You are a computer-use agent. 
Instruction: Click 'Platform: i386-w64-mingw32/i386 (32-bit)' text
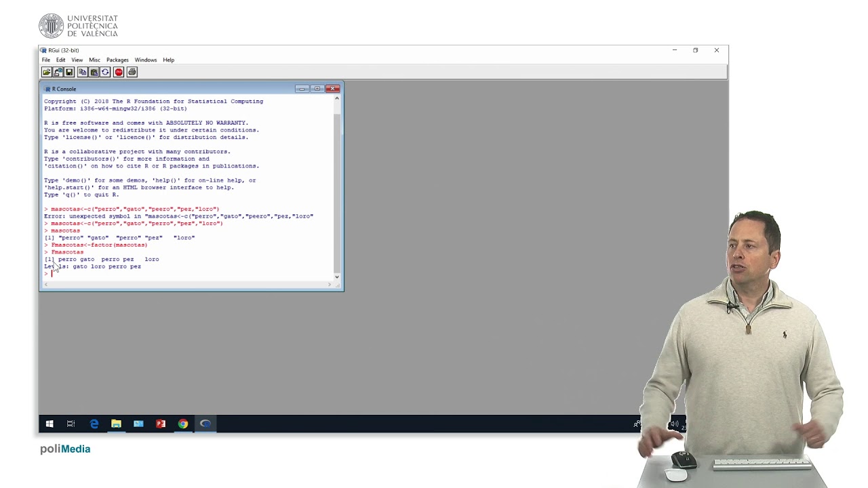115,108
